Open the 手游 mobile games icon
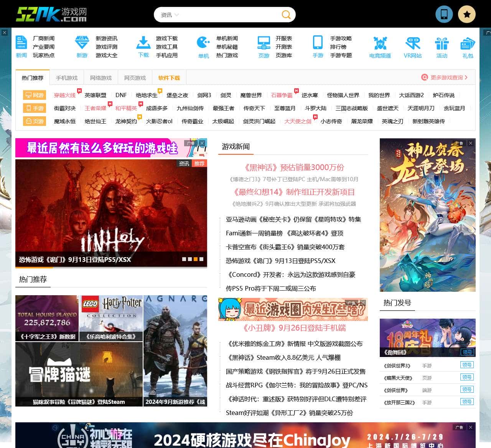The image size is (491, 448). pos(318,47)
